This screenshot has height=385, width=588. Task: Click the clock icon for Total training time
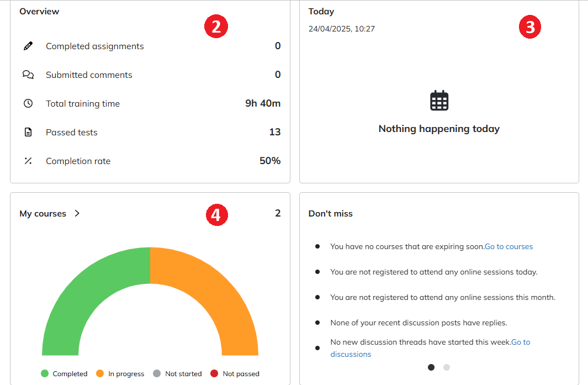pyautogui.click(x=28, y=104)
